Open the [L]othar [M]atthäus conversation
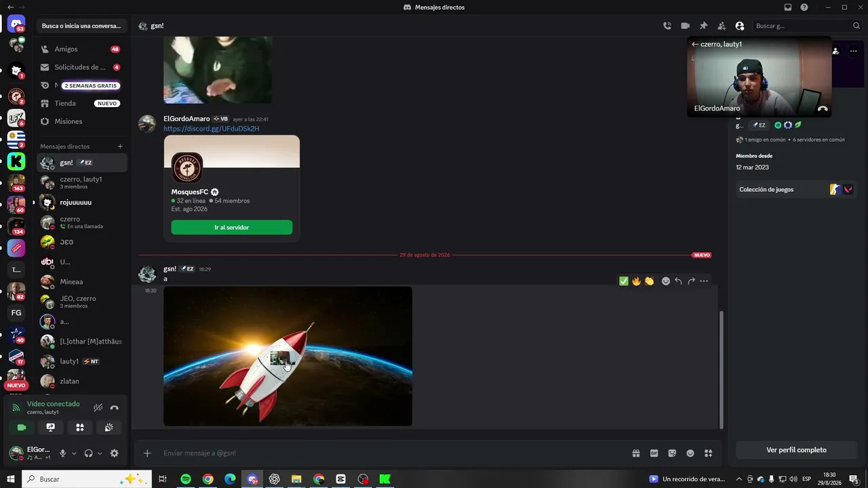868x488 pixels. (x=81, y=342)
